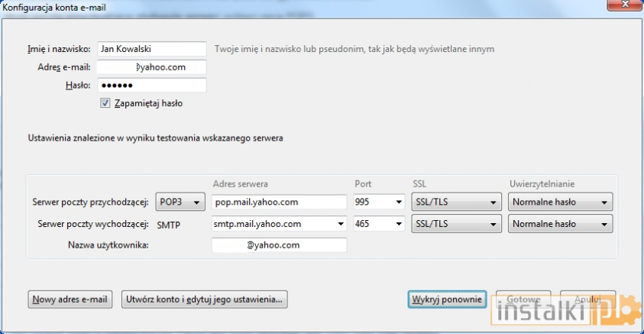The image size is (644, 334).
Task: Click the Anuluj cancel button
Action: (x=587, y=300)
